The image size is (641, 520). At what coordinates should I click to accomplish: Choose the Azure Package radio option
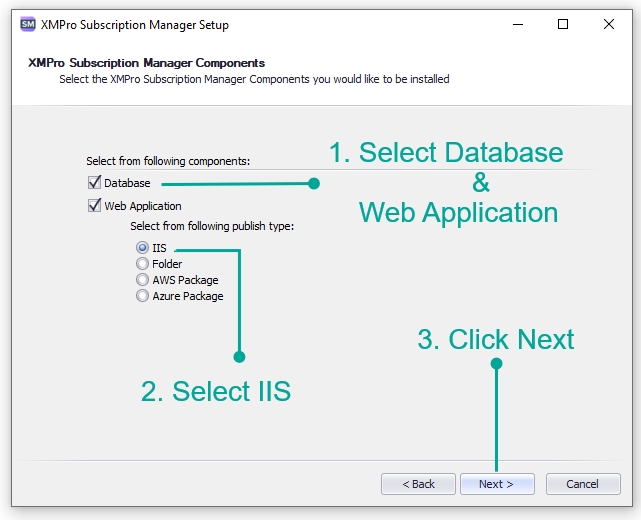coord(142,296)
